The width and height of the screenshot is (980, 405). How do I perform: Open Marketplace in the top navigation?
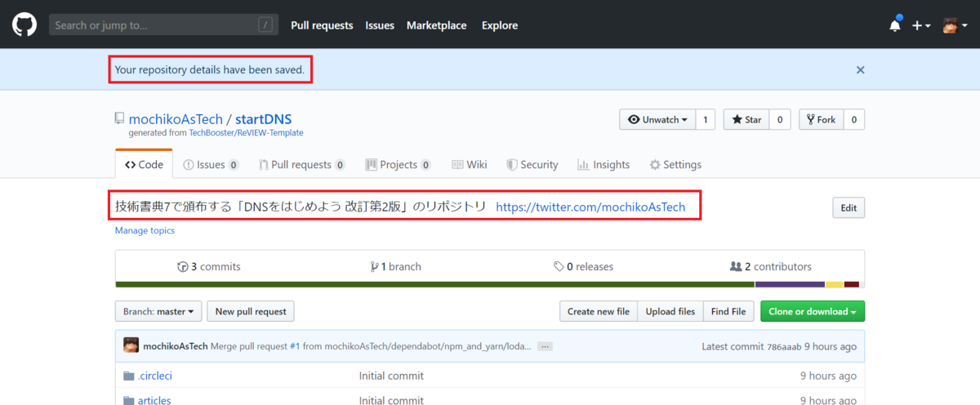[x=437, y=25]
